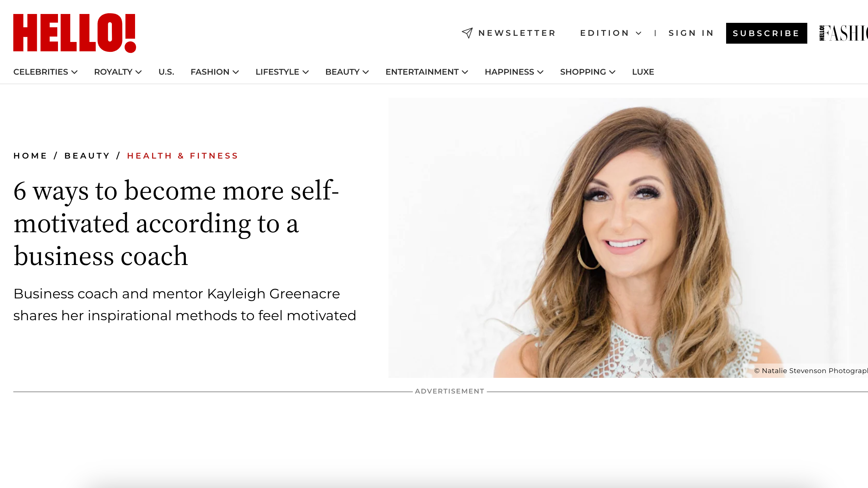Open the Fashion menu chevron
The image size is (868, 488).
pyautogui.click(x=236, y=72)
